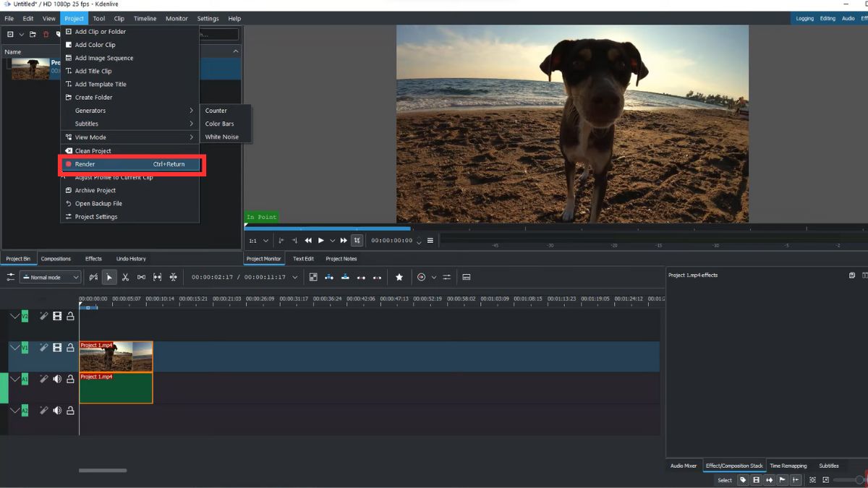
Task: Toggle video thumbnails icon in status bar
Action: pyautogui.click(x=756, y=480)
